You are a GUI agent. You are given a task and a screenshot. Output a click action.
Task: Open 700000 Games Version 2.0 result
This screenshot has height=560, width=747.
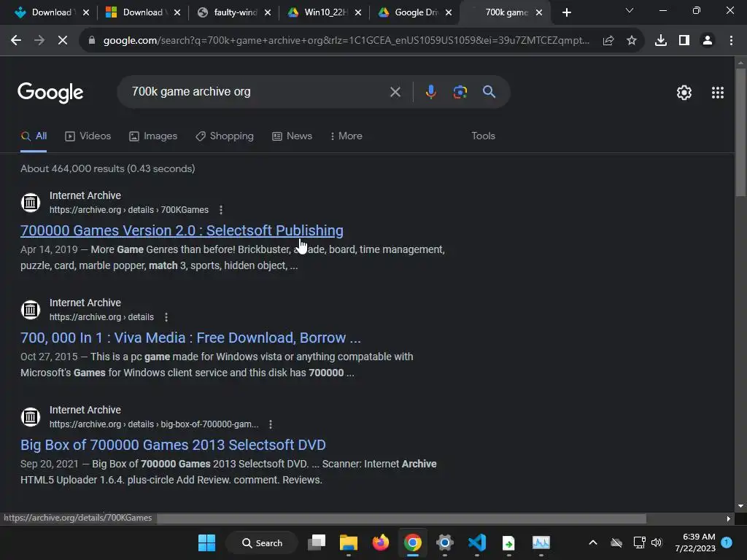[x=182, y=230]
